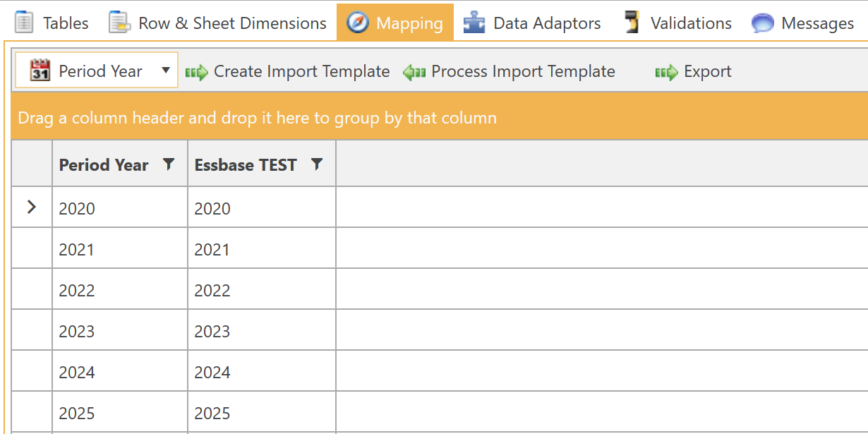Click the Export button

694,71
